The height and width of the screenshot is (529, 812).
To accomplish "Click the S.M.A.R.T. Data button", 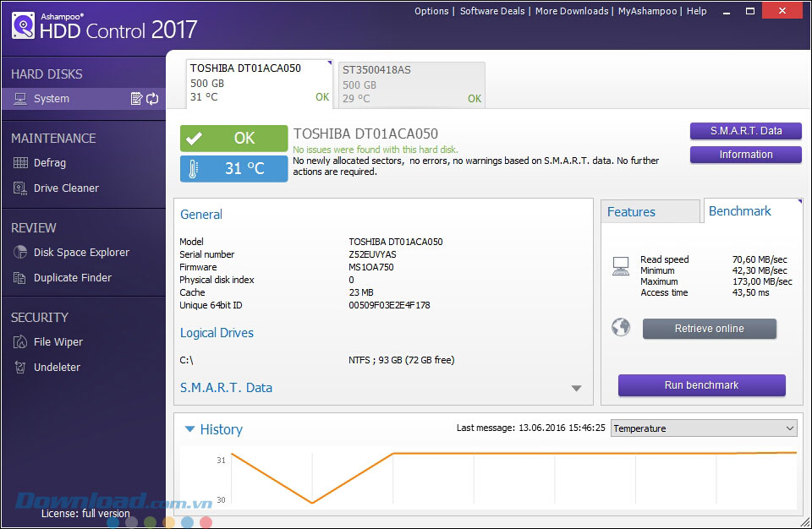I will click(x=745, y=131).
